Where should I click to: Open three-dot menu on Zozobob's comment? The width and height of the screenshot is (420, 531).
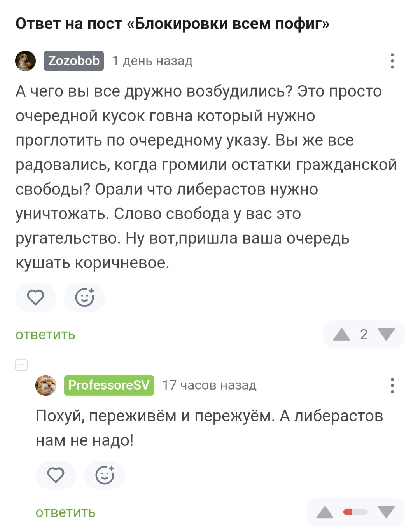pos(392,61)
